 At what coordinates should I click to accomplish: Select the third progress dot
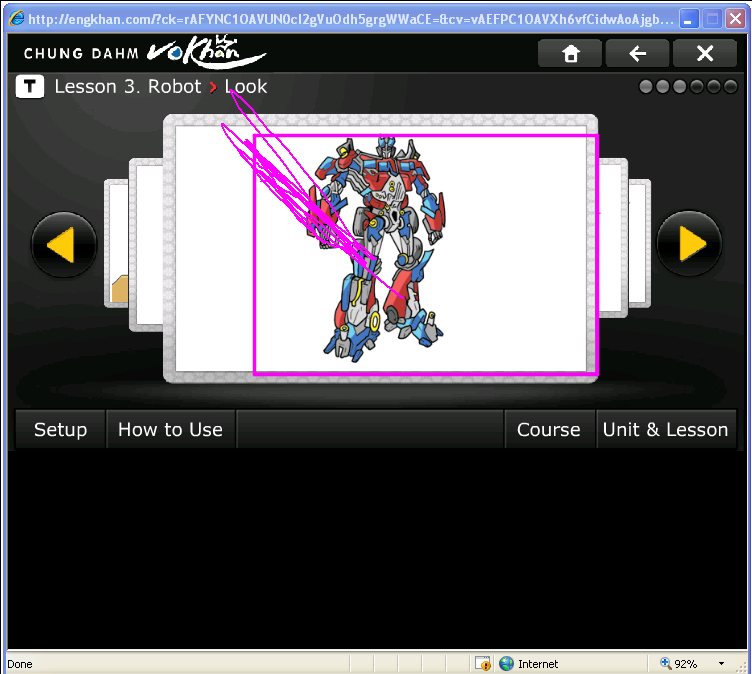point(680,87)
